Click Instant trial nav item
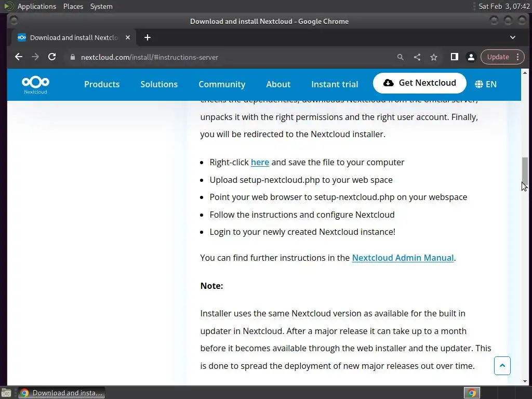Viewport: 532px width, 399px height. [335, 85]
